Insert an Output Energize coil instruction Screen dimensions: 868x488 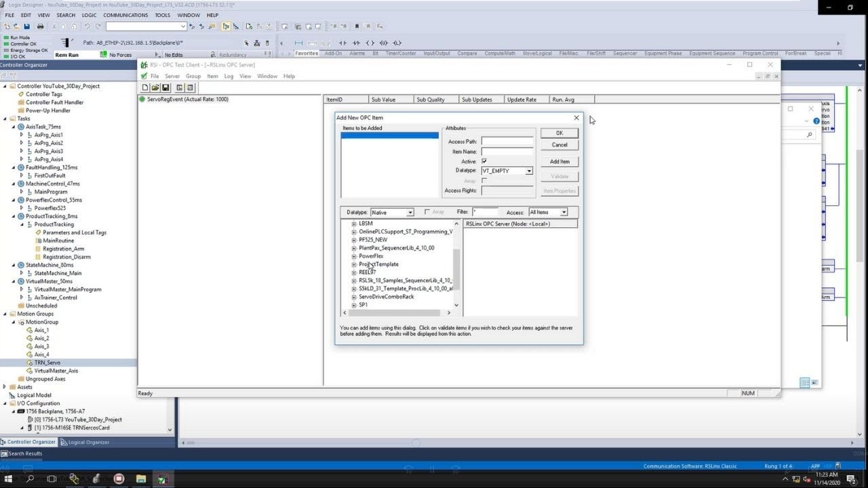pos(370,43)
